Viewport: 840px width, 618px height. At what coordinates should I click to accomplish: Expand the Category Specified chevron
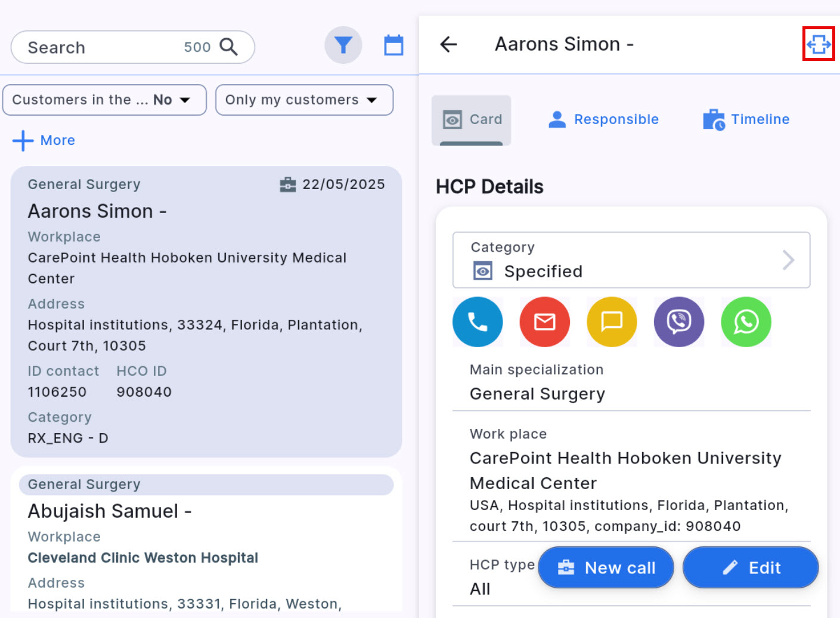coord(788,260)
